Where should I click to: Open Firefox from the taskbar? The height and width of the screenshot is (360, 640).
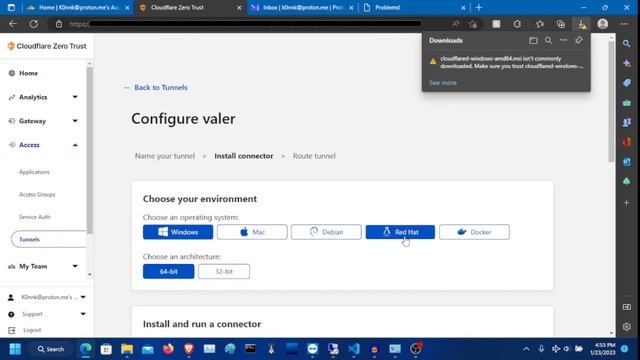168,349
